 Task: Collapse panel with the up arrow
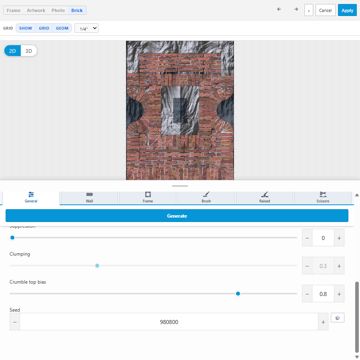(357, 195)
